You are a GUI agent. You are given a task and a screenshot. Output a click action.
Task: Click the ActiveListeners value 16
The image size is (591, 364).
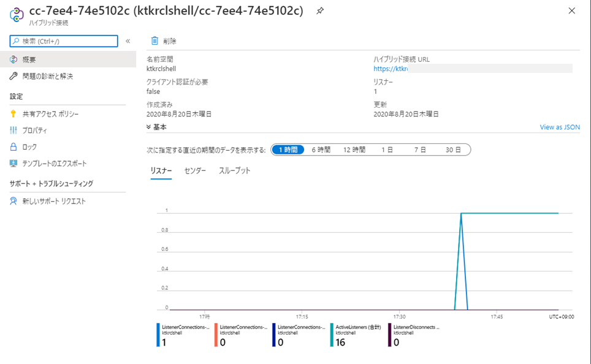tap(340, 342)
